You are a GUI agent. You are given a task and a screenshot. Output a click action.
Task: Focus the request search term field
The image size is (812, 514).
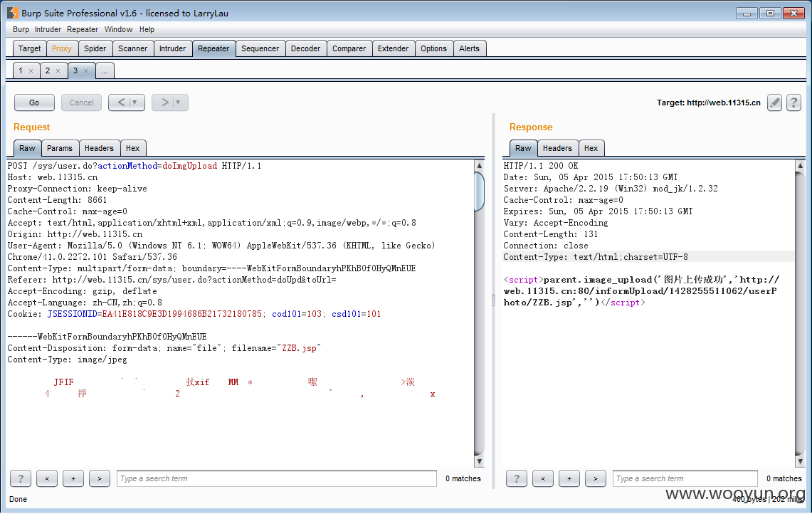(277, 478)
